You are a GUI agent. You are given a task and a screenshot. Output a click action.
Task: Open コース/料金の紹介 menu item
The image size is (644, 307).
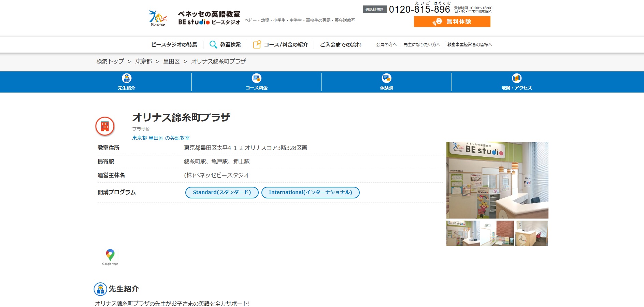286,45
